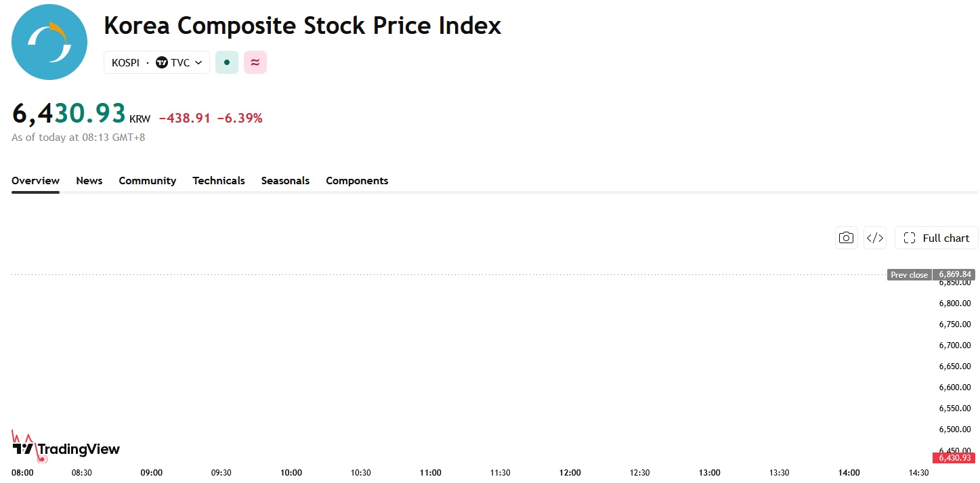Screen dimensions: 980x483
Task: Click the pink approximate-data indicator icon
Action: click(x=255, y=62)
